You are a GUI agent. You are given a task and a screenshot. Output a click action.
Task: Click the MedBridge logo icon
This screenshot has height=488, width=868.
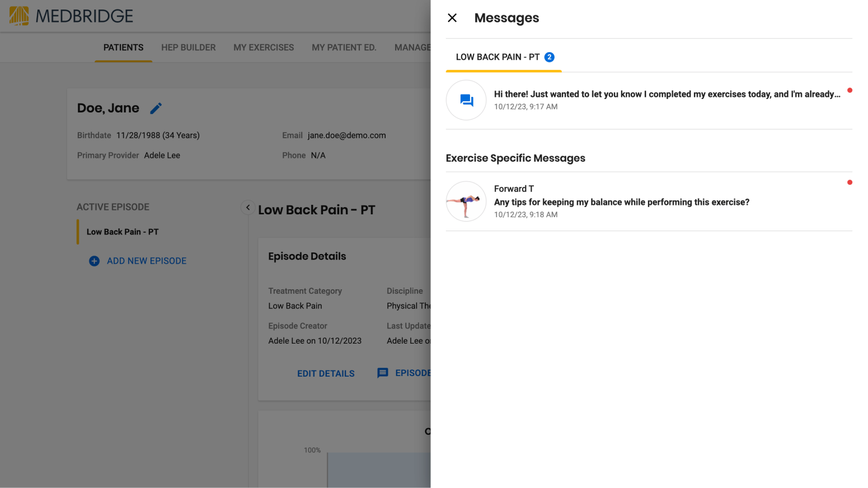pyautogui.click(x=19, y=16)
